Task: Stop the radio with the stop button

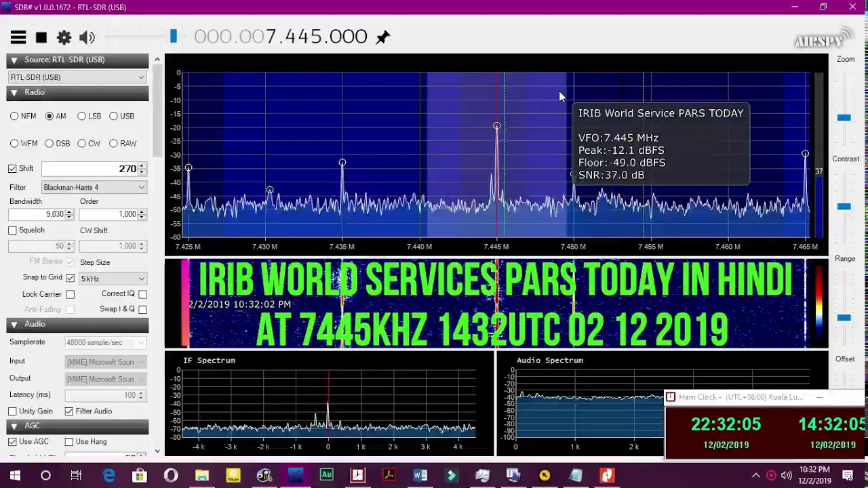Action: pos(41,37)
